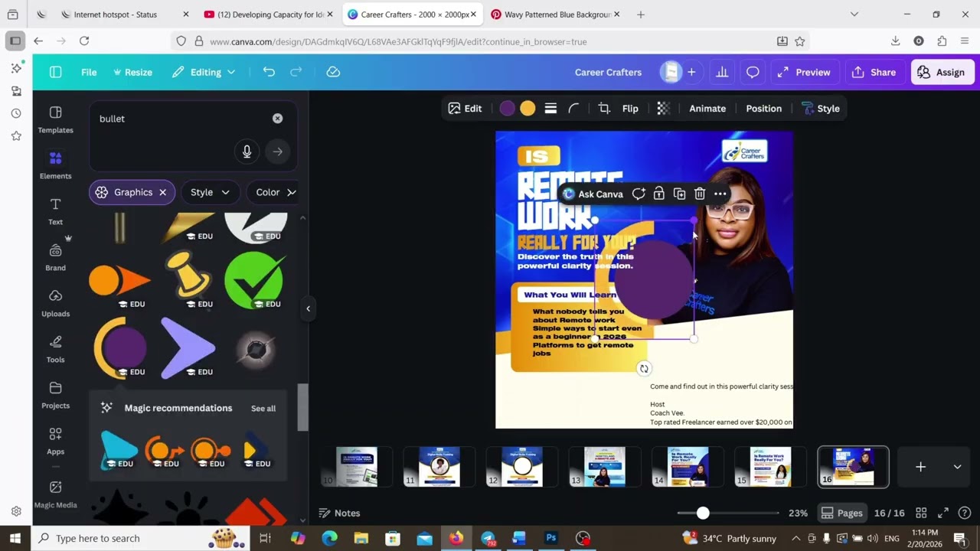
Task: Open the Projects panel
Action: [x=55, y=395]
